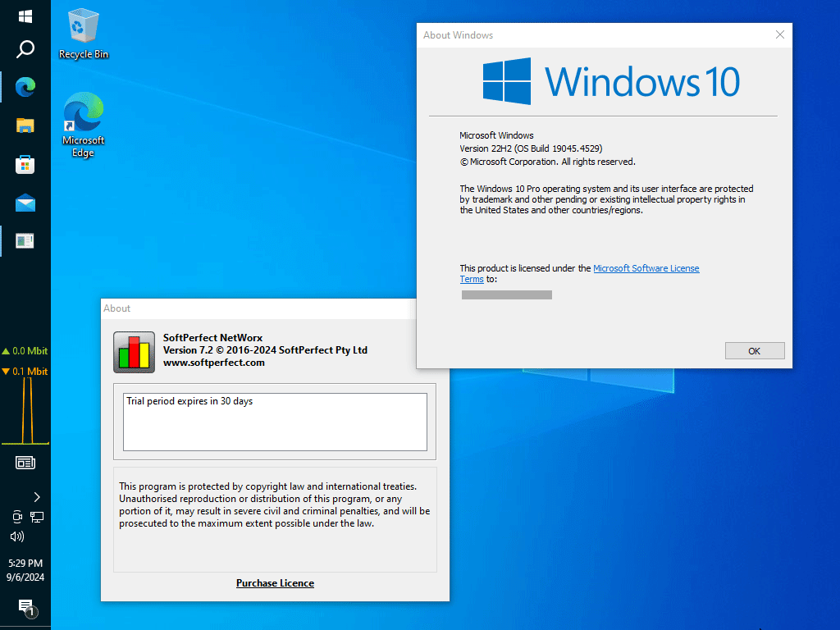Click the copyright law notice text
This screenshot has width=840, height=630.
click(274, 504)
